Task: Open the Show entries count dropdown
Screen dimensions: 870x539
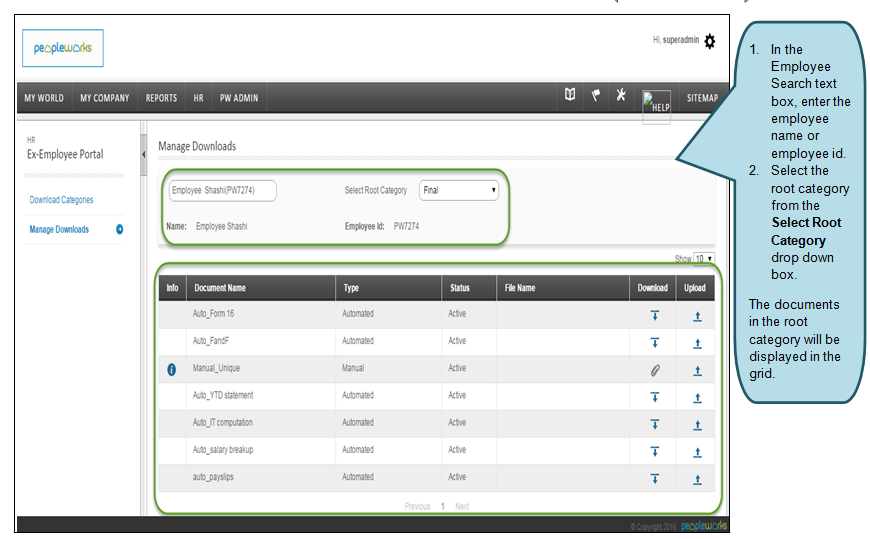Action: pos(705,259)
